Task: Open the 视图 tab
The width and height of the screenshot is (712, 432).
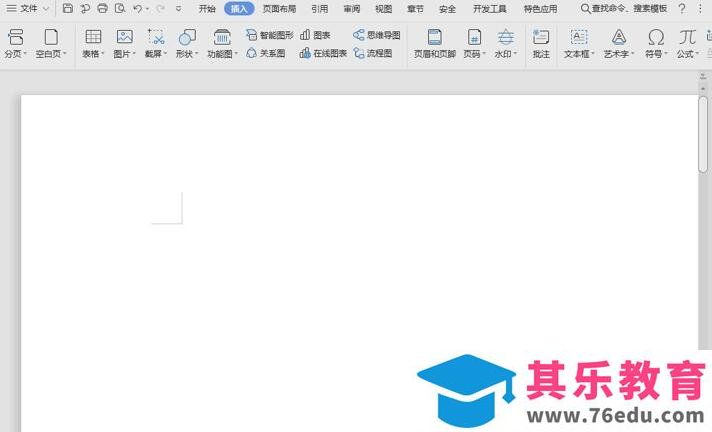Action: tap(384, 9)
